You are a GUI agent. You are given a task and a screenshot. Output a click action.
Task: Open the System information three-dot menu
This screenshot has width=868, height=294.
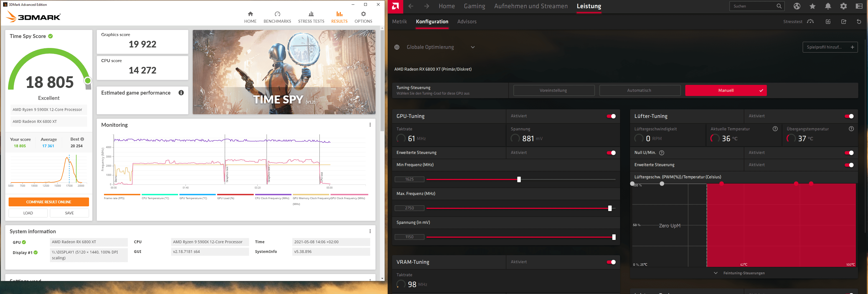pyautogui.click(x=370, y=231)
